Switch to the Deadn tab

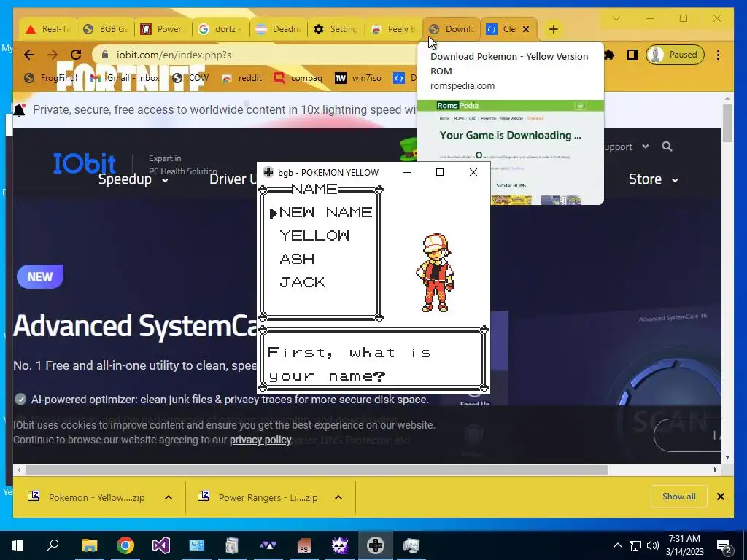click(279, 29)
